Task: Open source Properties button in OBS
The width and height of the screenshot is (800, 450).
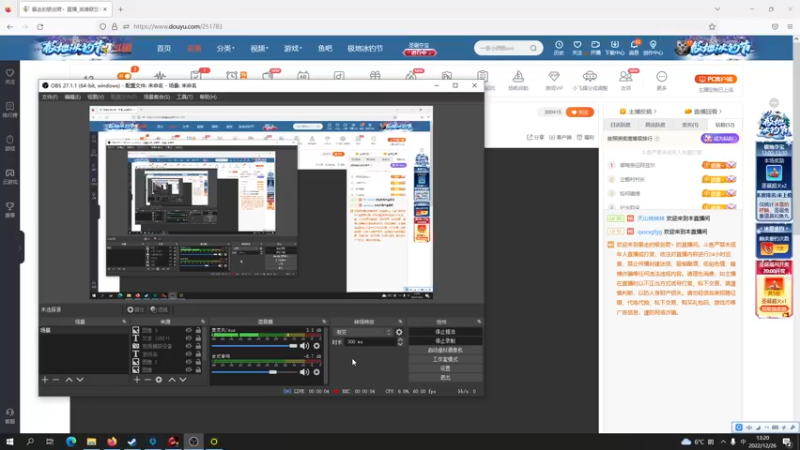Action: (x=135, y=310)
